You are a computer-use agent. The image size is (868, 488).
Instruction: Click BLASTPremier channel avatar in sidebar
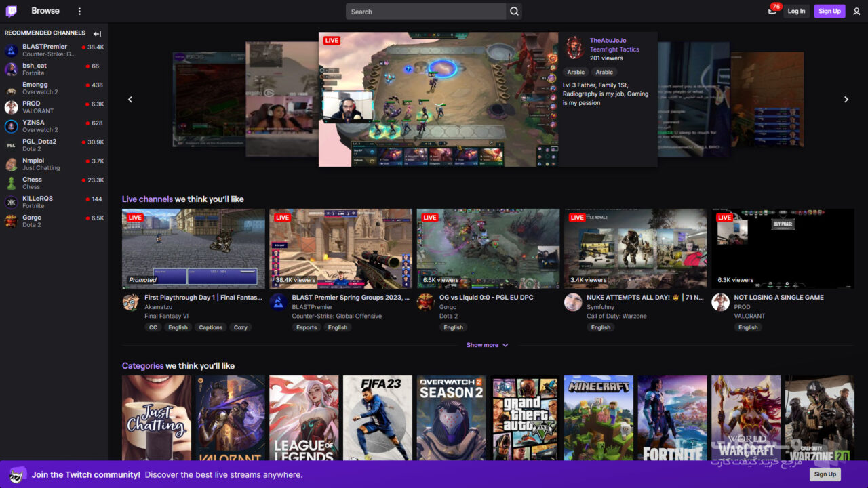pos(12,50)
